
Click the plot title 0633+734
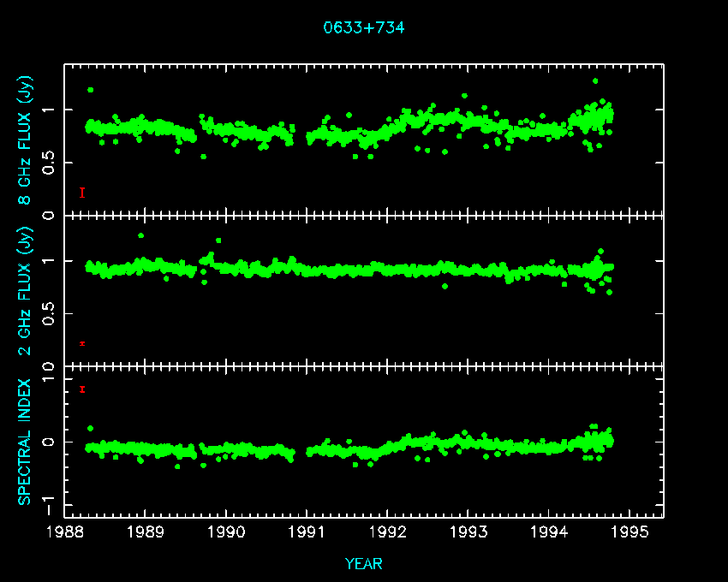[363, 27]
